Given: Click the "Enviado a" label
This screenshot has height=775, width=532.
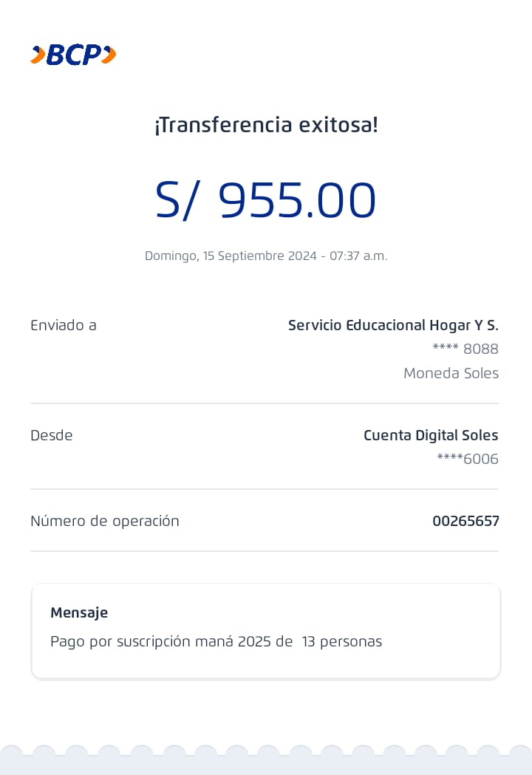Looking at the screenshot, I should coord(64,325).
